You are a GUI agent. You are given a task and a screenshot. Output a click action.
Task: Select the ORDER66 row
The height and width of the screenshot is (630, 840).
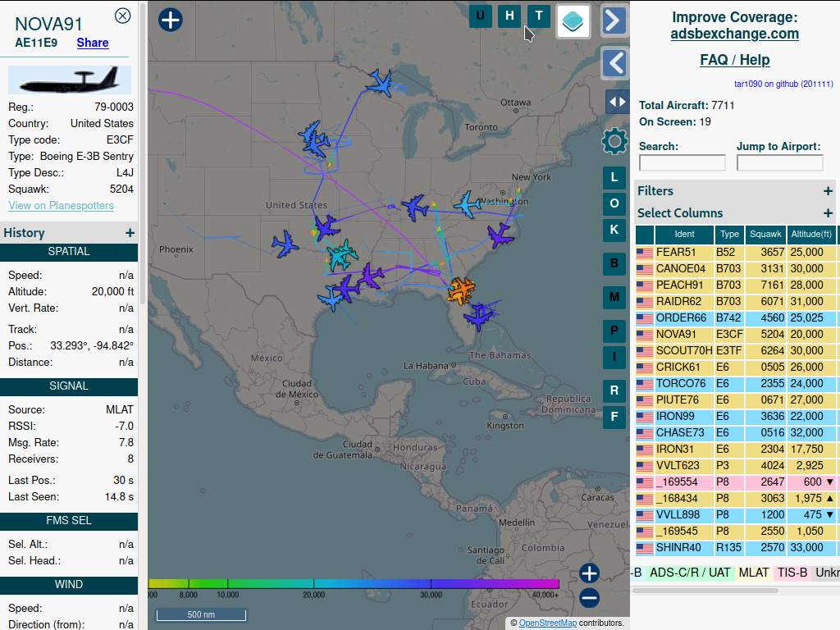[737, 318]
